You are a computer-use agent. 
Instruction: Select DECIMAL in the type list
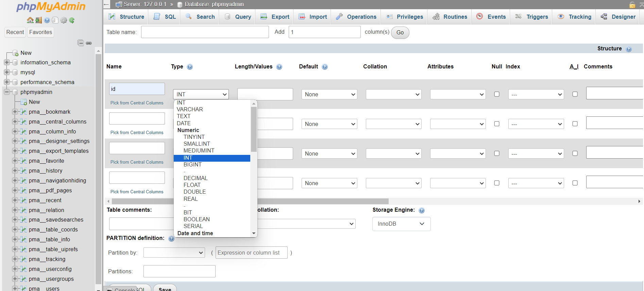(x=212, y=178)
